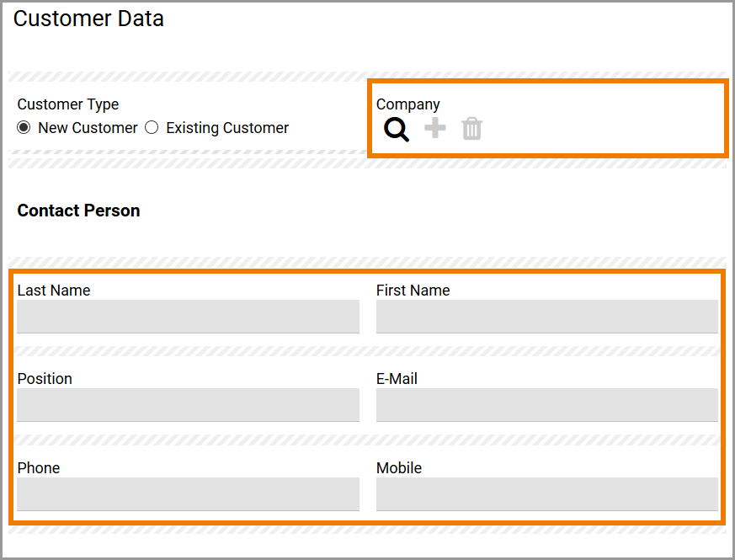
Task: Use the plus icon to create a company
Action: point(434,129)
